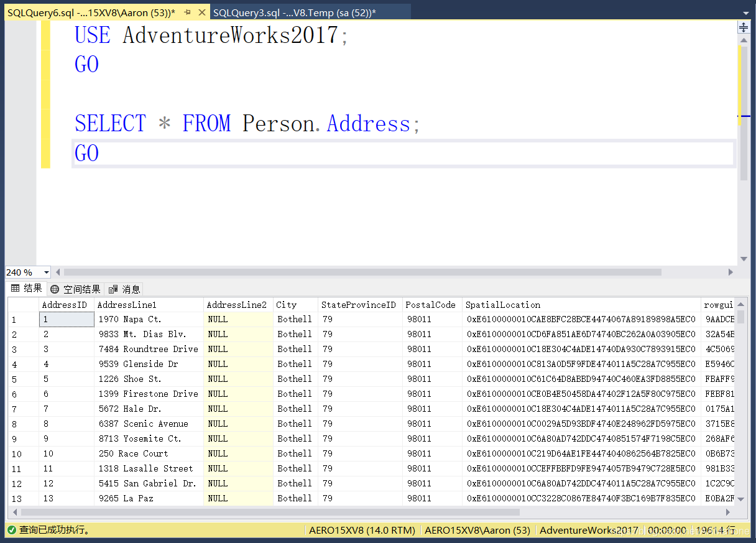Screen dimensions: 756x543
Task: Select the cell '5415 San Gabriel Dr.'
Action: pyautogui.click(x=149, y=483)
